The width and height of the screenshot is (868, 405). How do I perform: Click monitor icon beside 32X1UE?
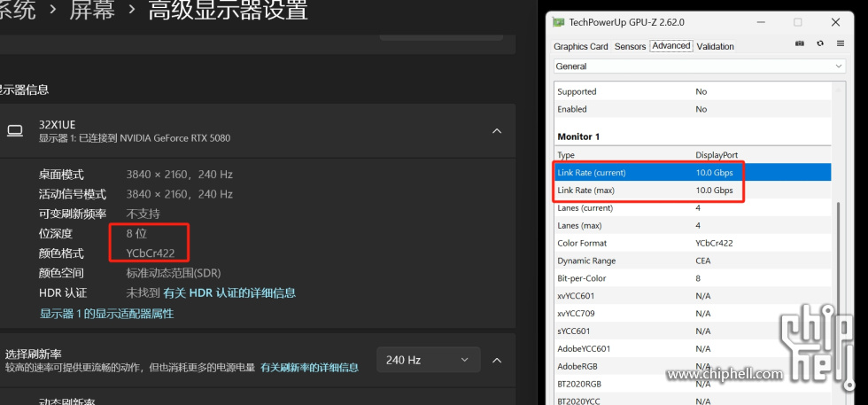point(15,131)
